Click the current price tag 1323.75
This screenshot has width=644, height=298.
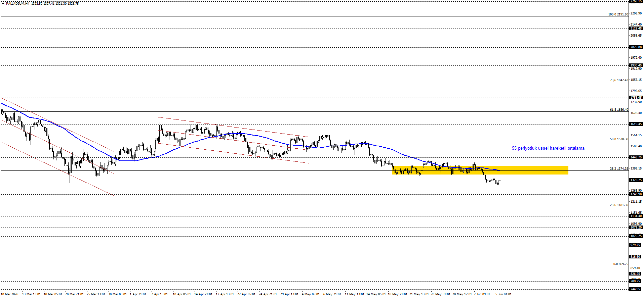click(x=636, y=180)
